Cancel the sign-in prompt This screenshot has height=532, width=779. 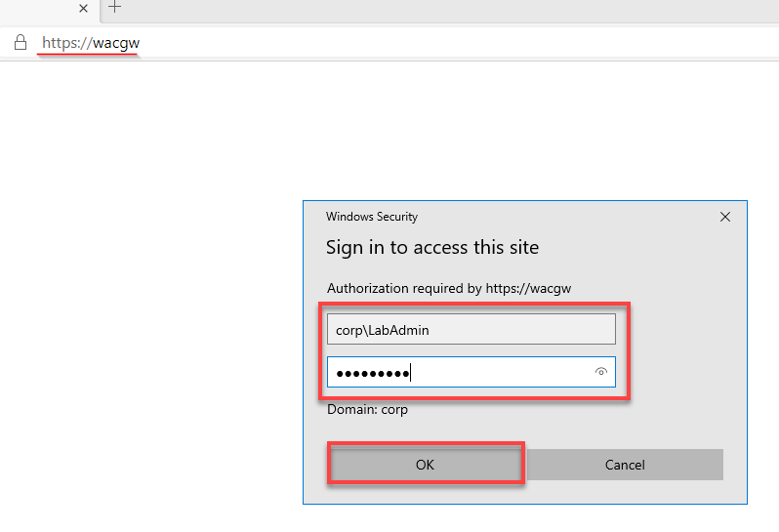click(x=625, y=465)
